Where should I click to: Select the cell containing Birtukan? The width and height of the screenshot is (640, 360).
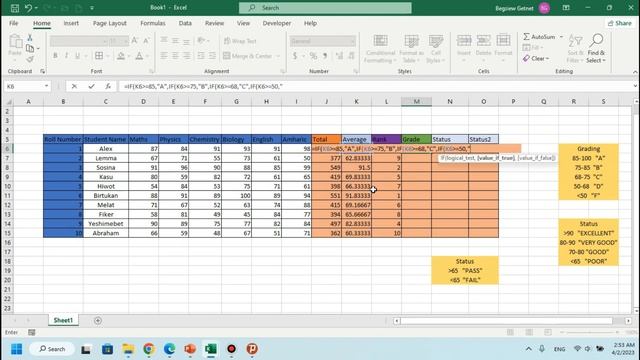point(106,196)
